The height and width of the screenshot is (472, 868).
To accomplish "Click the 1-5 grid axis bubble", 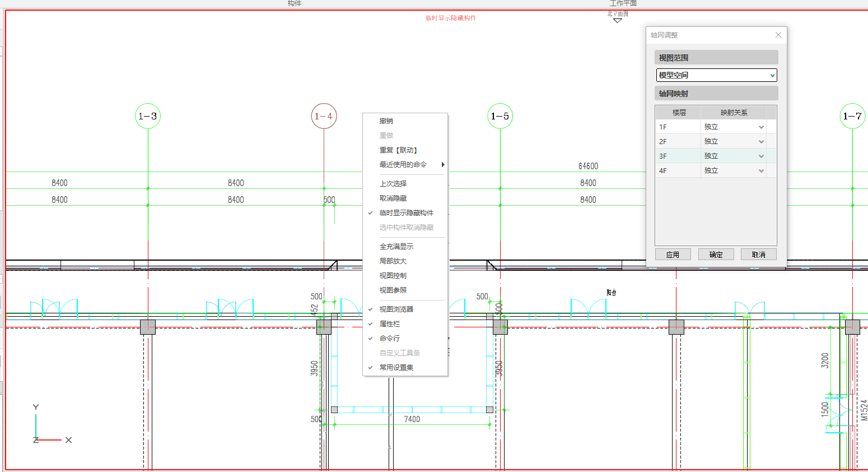I will tap(500, 116).
